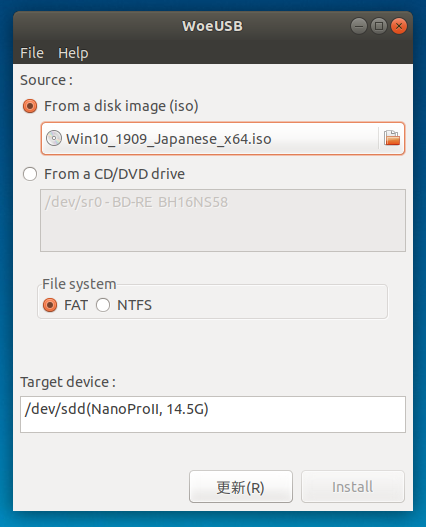This screenshot has width=426, height=527.
Task: Click the orange folder browse icon
Action: tap(392, 138)
